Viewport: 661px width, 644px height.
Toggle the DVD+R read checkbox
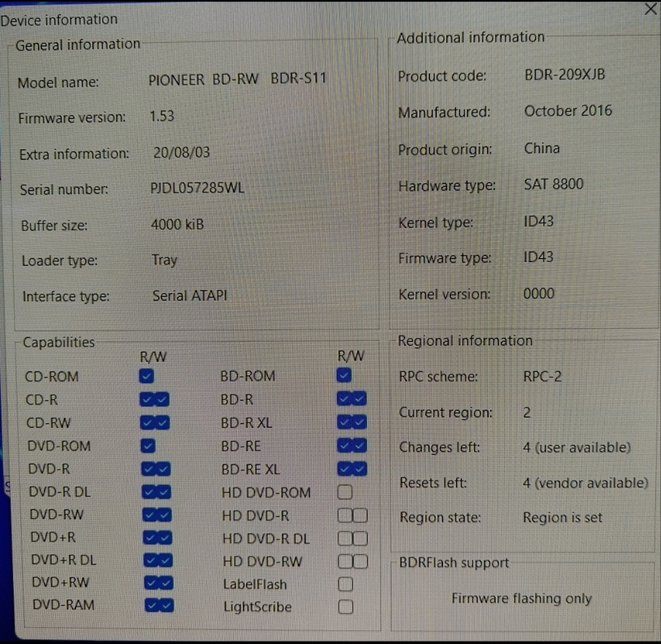click(150, 537)
